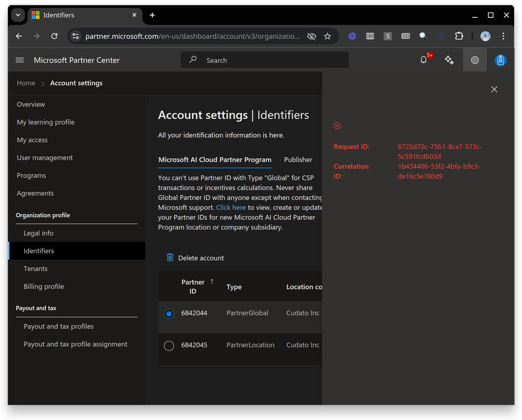This screenshot has height=420, width=522.
Task: Open the tab search dropdown arrow
Action: [18, 15]
